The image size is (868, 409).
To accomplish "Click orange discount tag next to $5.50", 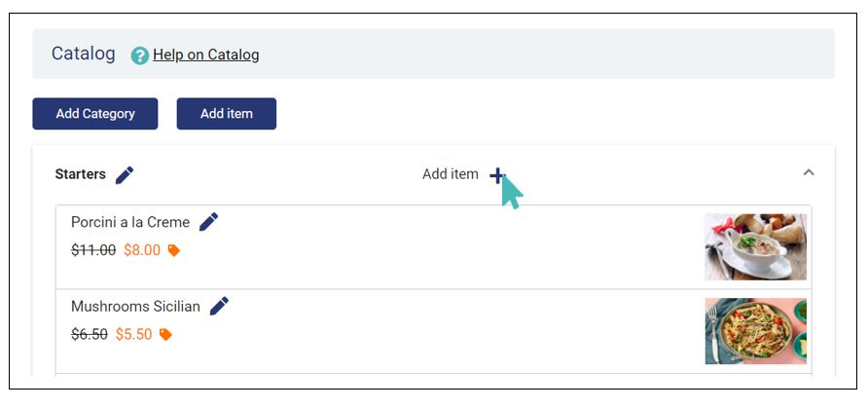I will click(165, 335).
